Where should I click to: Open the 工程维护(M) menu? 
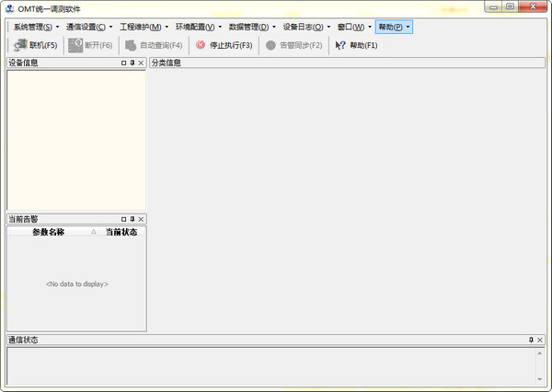coord(141,27)
